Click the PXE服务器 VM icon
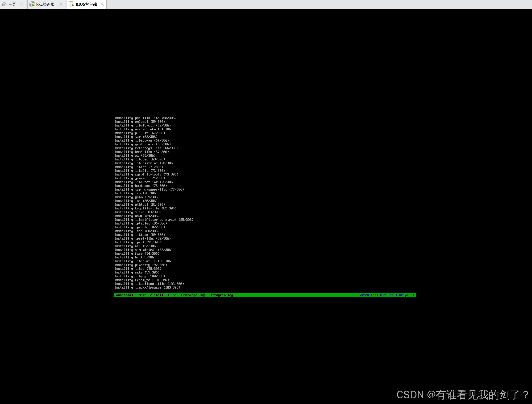Viewport: 532px width, 404px height. click(x=32, y=4)
